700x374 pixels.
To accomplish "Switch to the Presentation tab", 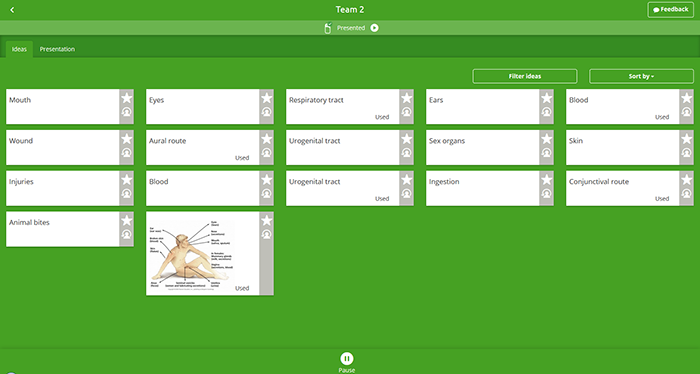I will tap(57, 49).
